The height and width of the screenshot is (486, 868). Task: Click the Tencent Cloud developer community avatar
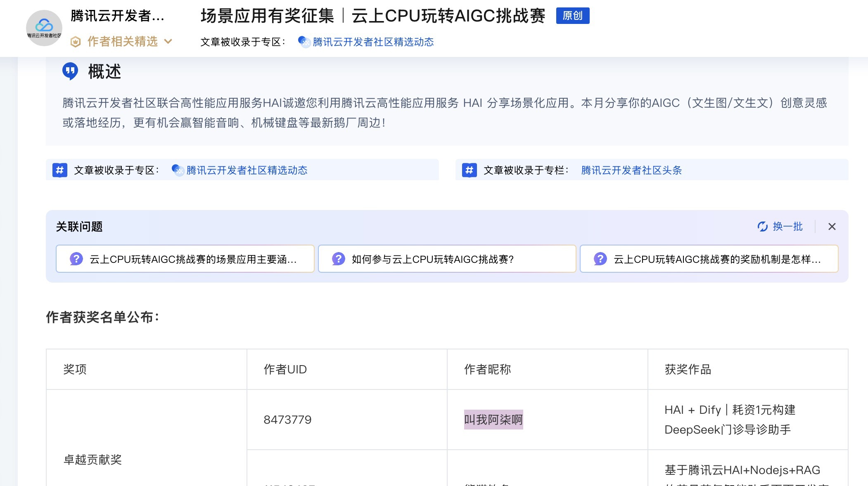pyautogui.click(x=44, y=28)
